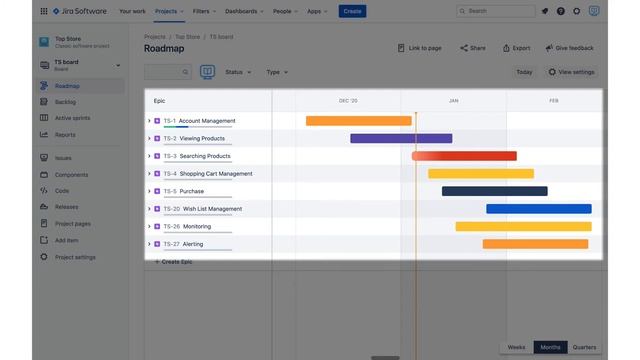Image resolution: width=640 pixels, height=360 pixels.
Task: Click Link to page
Action: (x=420, y=48)
